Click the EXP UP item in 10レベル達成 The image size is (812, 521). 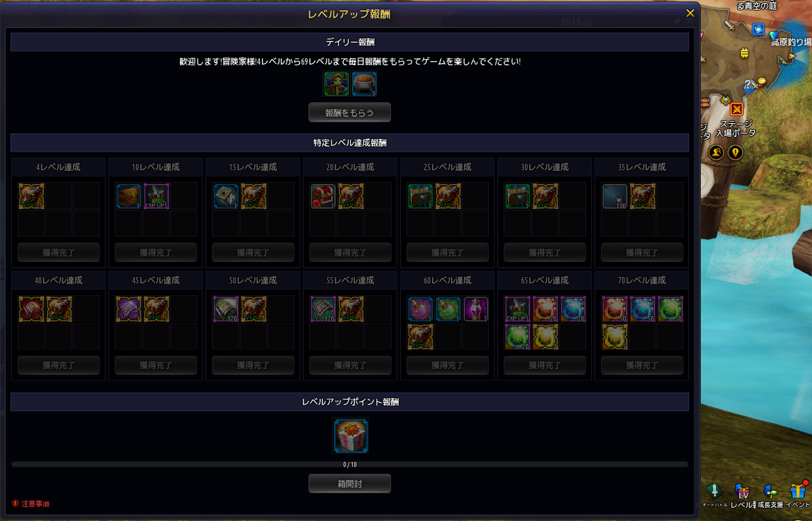156,197
